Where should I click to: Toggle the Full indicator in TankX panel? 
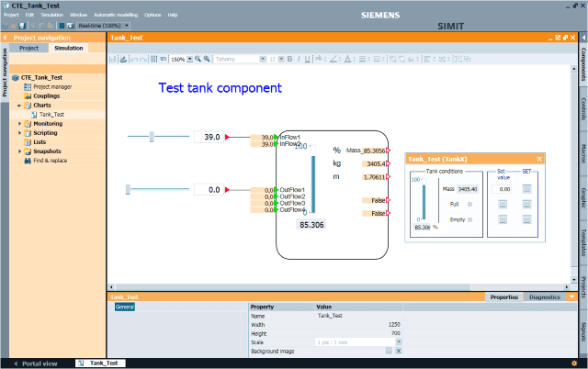pyautogui.click(x=471, y=204)
